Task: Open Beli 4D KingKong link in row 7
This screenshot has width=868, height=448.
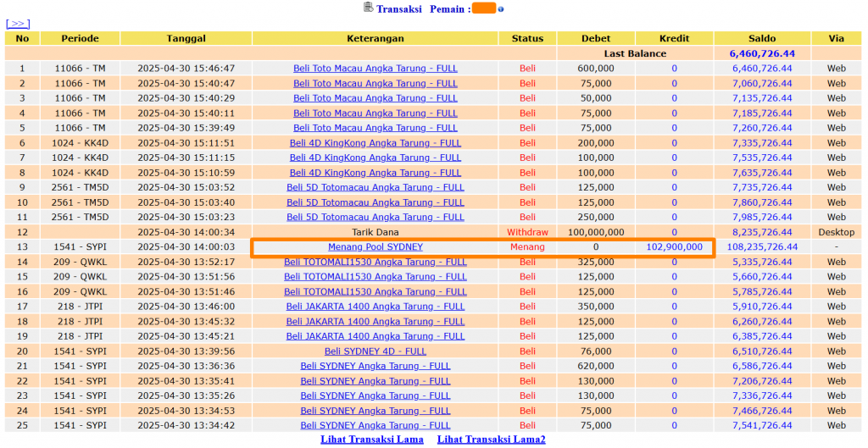Action: click(x=376, y=158)
